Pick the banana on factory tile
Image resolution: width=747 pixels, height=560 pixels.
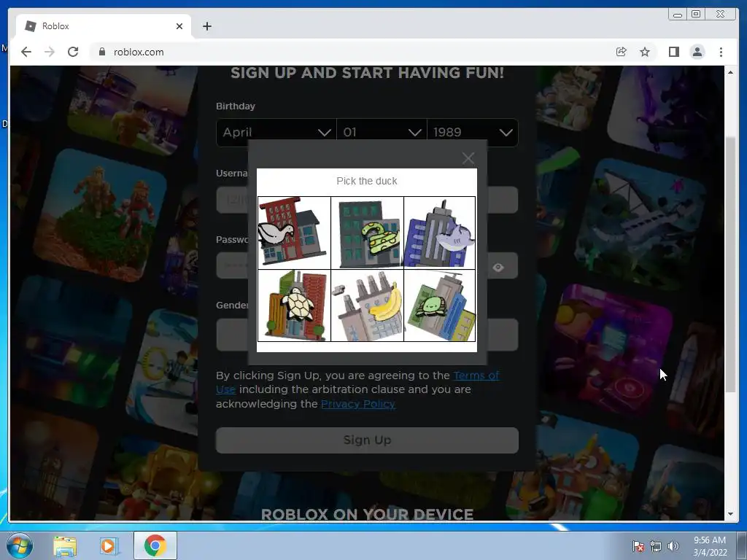367,306
